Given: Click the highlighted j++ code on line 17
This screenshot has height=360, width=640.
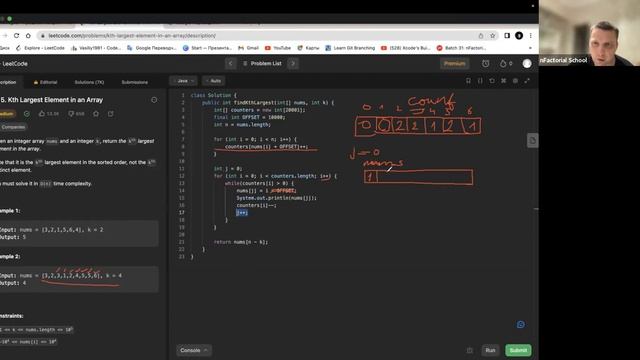Looking at the screenshot, I should pos(242,213).
